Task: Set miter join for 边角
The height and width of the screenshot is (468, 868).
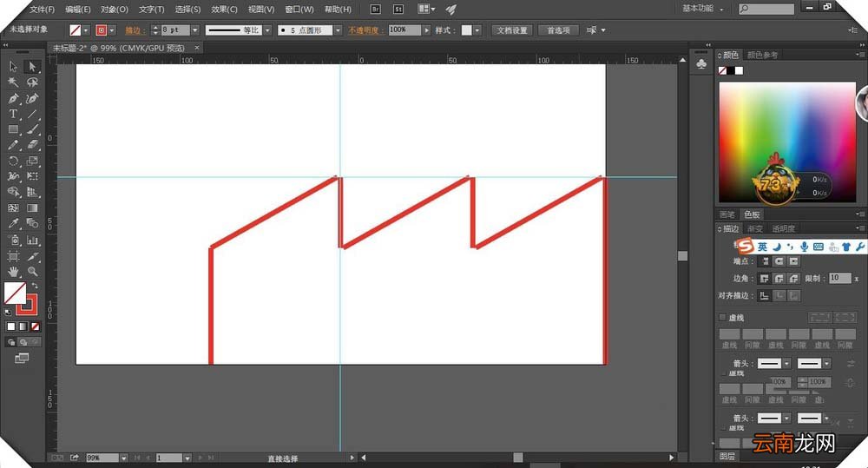Action: tap(765, 278)
